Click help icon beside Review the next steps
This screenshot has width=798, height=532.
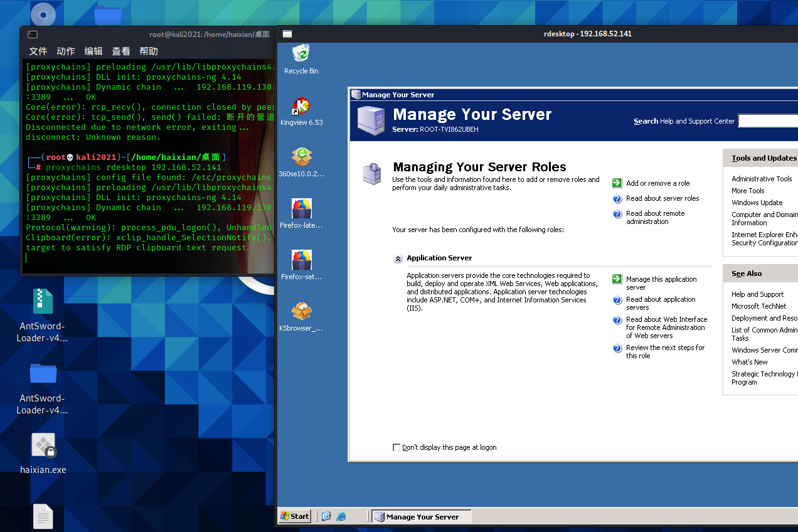click(x=617, y=348)
